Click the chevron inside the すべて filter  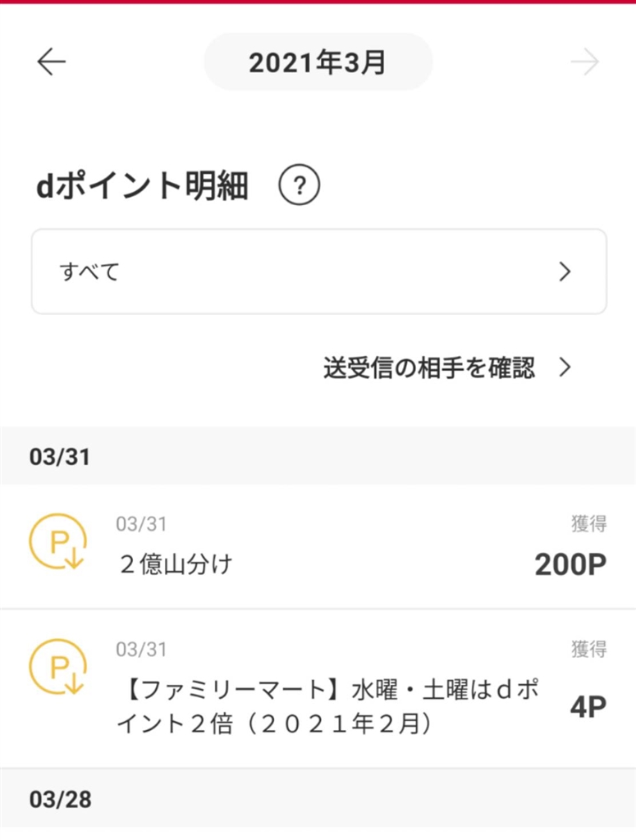[x=564, y=272]
